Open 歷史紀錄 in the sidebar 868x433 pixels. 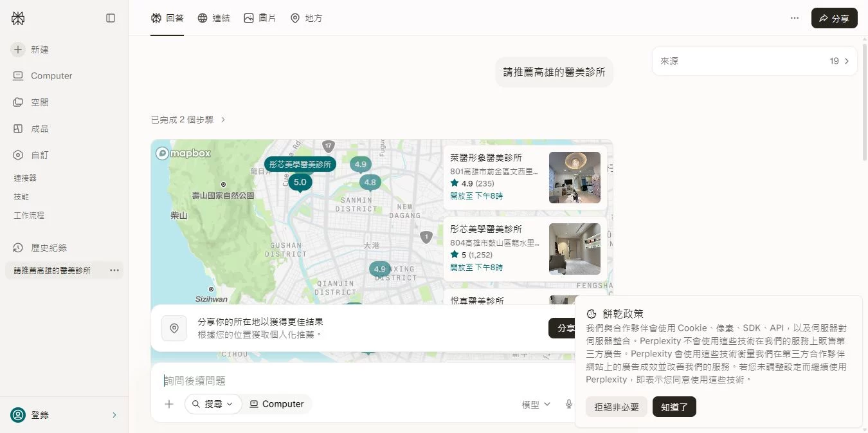pyautogui.click(x=39, y=248)
